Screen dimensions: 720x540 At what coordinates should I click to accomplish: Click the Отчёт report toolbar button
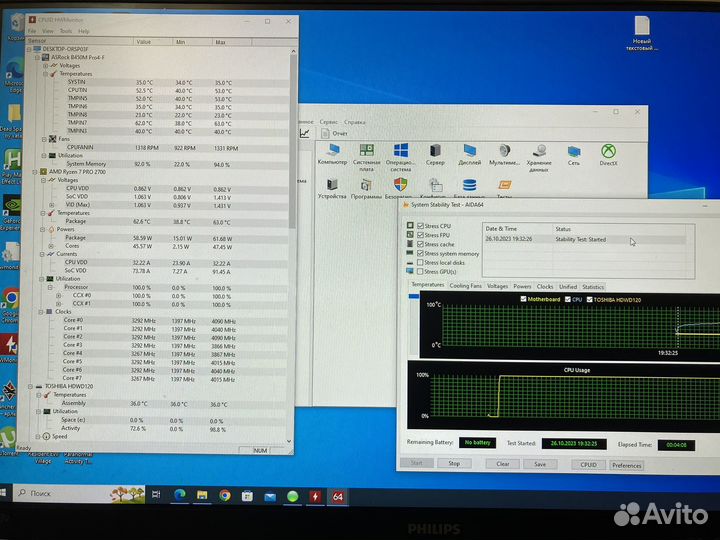(x=334, y=133)
